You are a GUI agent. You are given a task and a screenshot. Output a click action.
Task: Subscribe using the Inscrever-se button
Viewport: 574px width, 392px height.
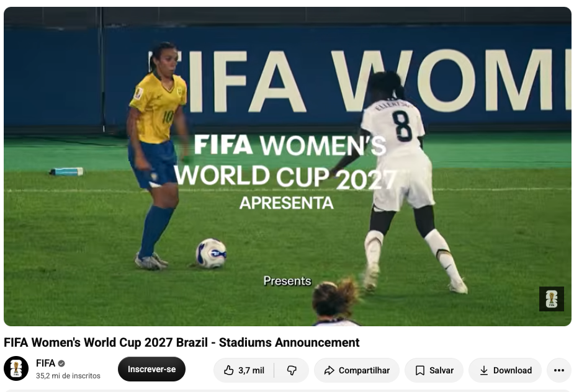pos(151,369)
